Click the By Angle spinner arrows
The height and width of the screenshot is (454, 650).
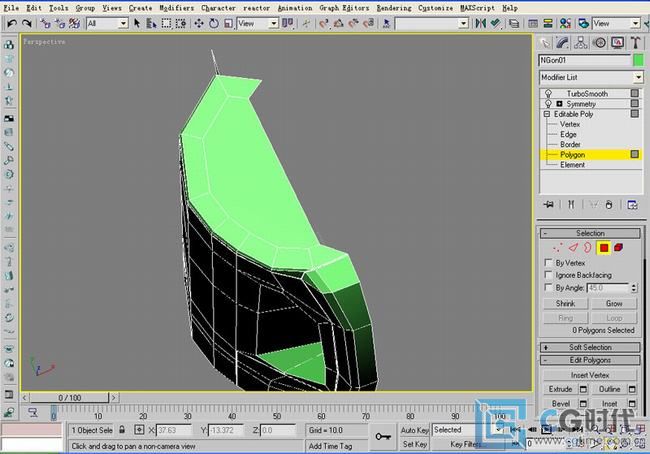(633, 288)
